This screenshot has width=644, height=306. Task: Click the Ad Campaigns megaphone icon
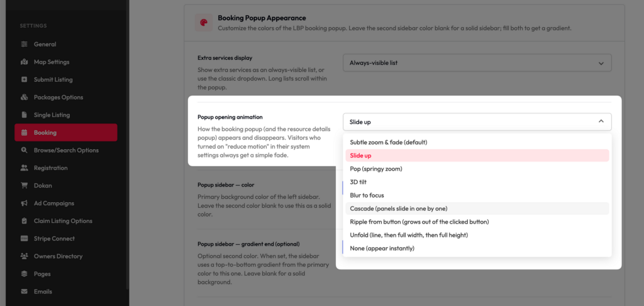coord(25,203)
